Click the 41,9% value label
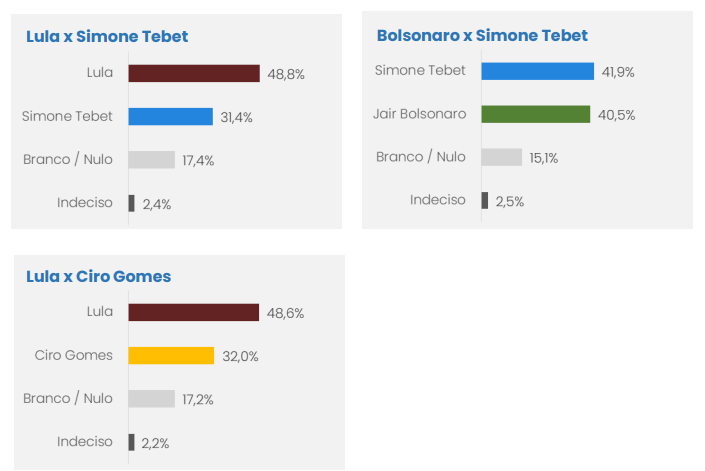This screenshot has width=705, height=471. click(x=618, y=72)
